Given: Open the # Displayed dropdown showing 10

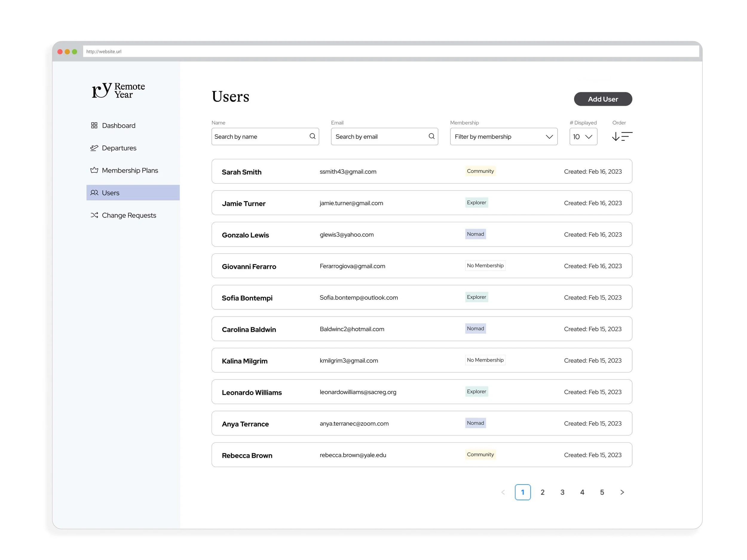Looking at the screenshot, I should click(x=583, y=136).
